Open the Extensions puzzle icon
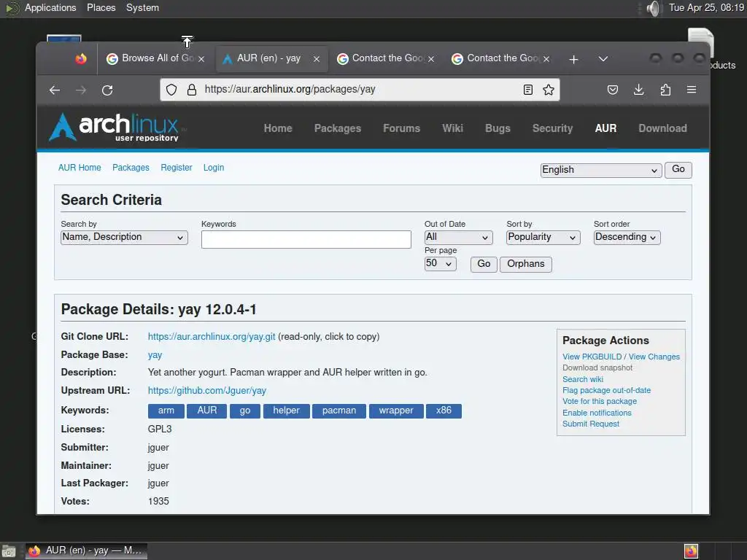The width and height of the screenshot is (747, 560). click(665, 90)
